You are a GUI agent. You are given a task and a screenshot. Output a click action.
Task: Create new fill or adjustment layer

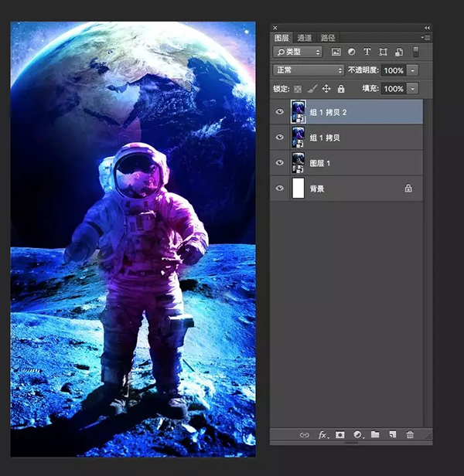tap(357, 435)
